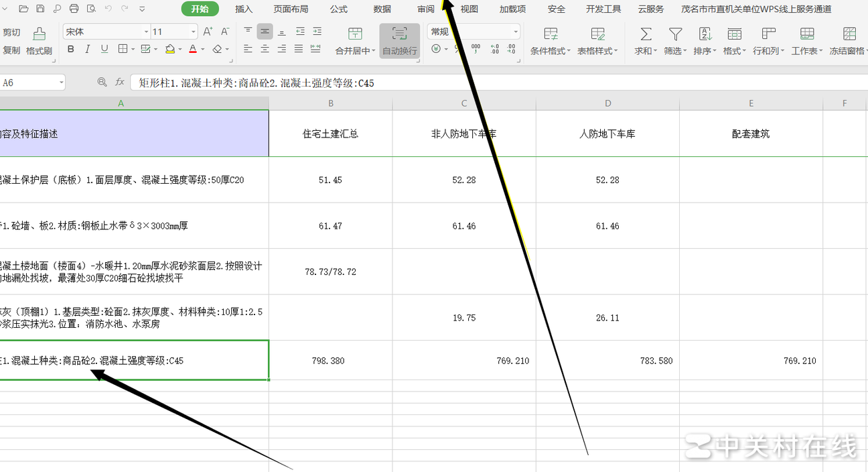This screenshot has width=868, height=472.
Task: Click the Print icon in quick access toolbar
Action: (x=74, y=9)
